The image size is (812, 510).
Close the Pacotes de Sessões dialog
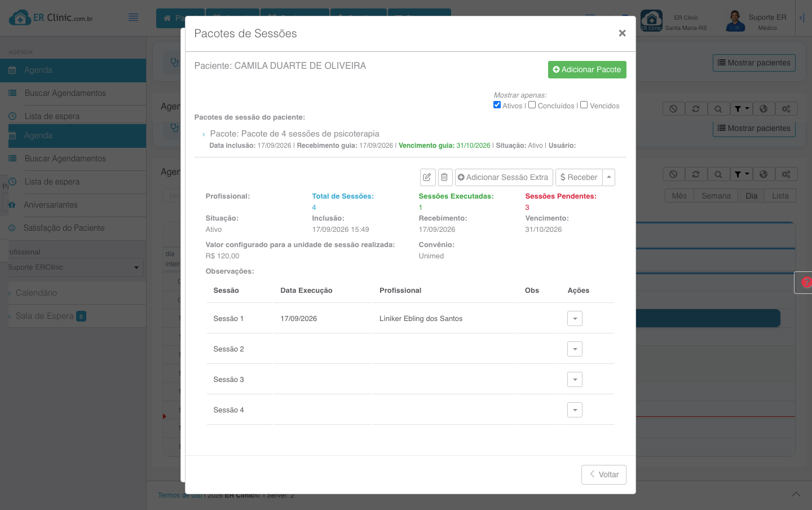622,33
